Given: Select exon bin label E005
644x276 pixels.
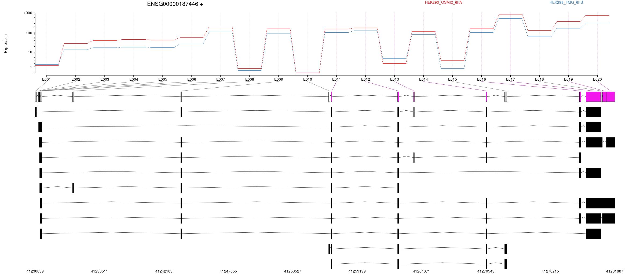Looking at the screenshot, I should (163, 79).
